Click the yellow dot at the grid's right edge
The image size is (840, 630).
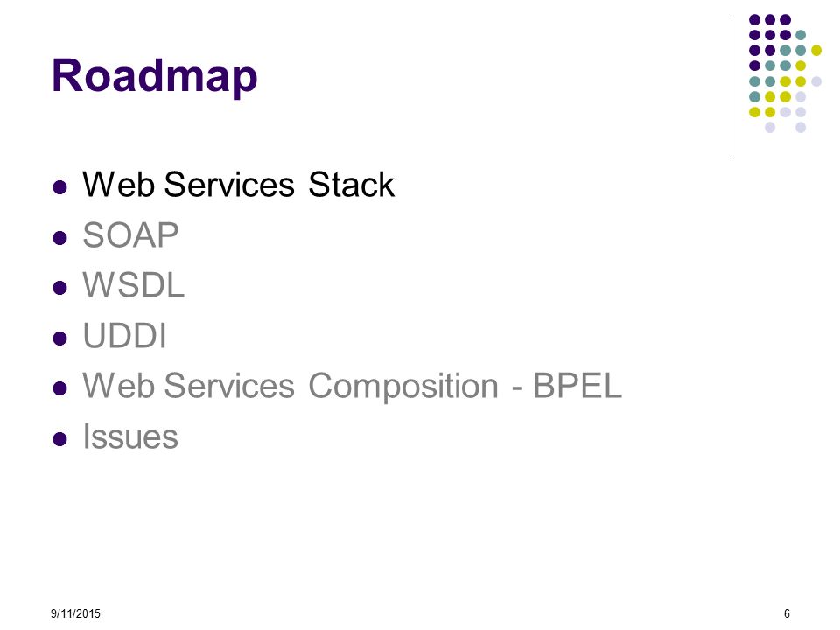[x=815, y=51]
